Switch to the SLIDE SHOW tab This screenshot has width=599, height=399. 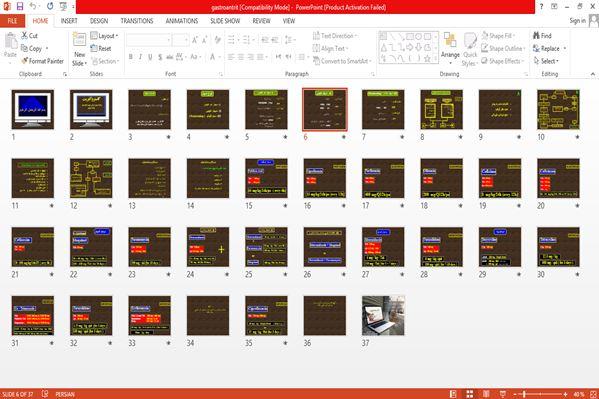(225, 21)
